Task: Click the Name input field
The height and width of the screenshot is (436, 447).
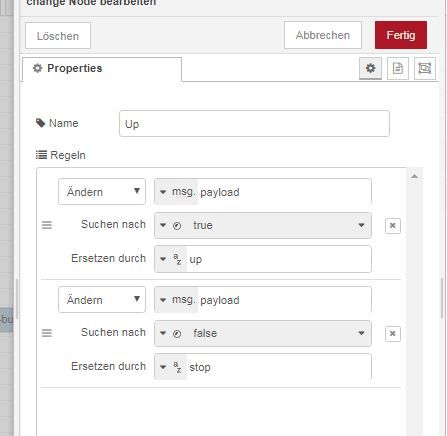Action: (254, 124)
